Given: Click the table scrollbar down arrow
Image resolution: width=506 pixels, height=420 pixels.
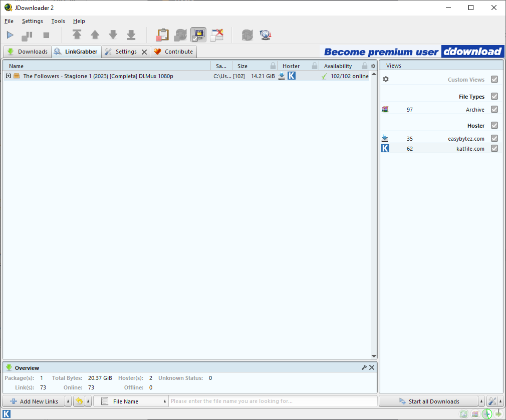Looking at the screenshot, I should point(374,356).
